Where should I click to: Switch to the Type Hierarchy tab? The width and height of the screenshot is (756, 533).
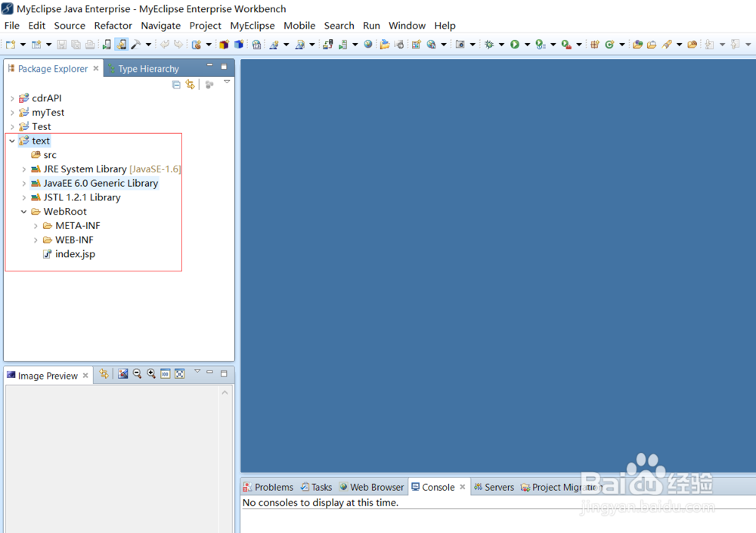pos(143,69)
